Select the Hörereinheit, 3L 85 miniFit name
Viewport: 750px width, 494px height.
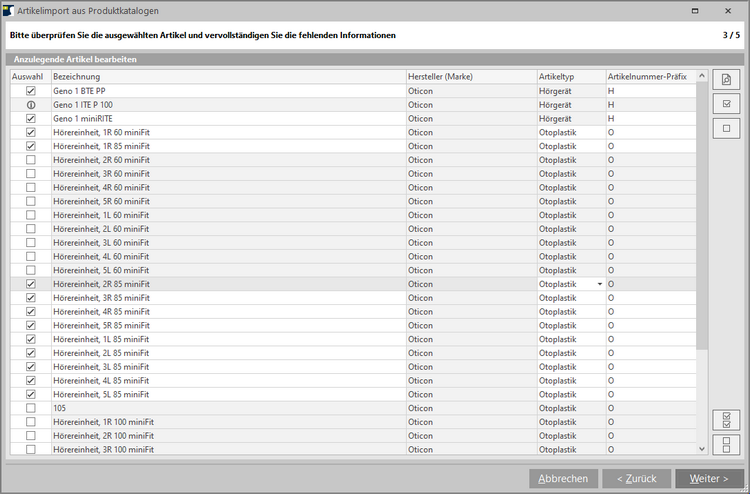(229, 367)
